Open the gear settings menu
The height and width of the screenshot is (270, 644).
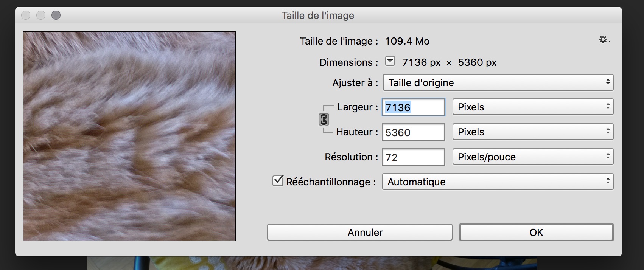[604, 40]
